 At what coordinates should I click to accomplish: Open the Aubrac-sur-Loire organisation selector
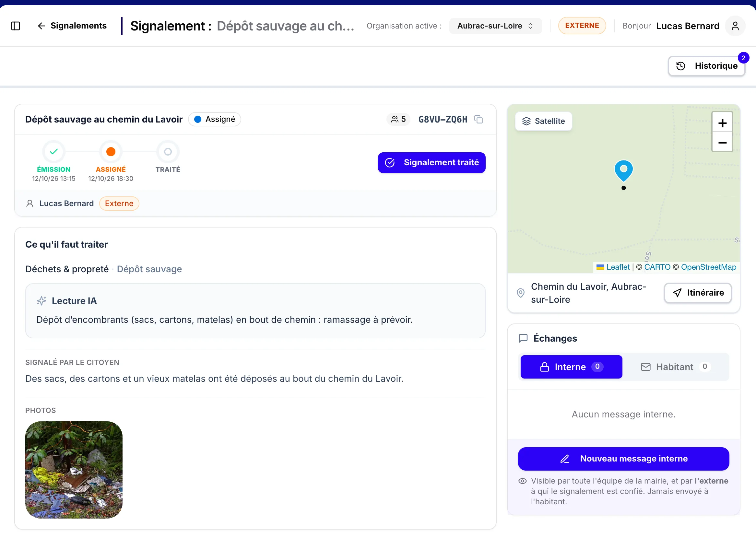495,26
